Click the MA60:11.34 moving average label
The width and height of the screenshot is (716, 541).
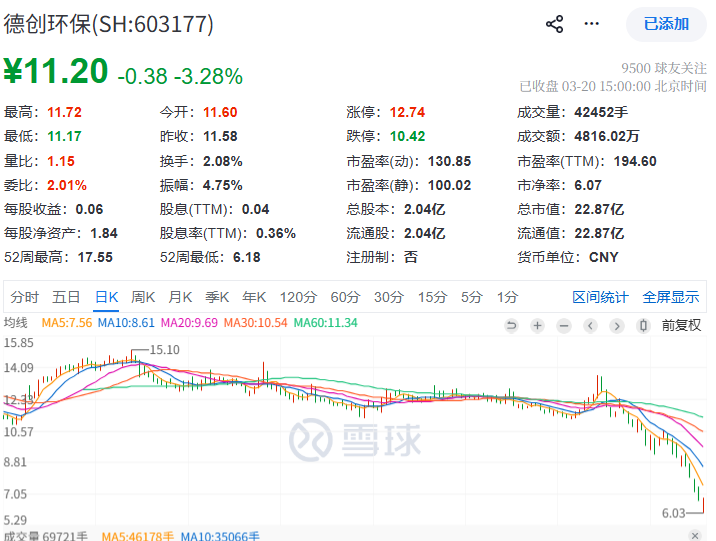click(326, 323)
